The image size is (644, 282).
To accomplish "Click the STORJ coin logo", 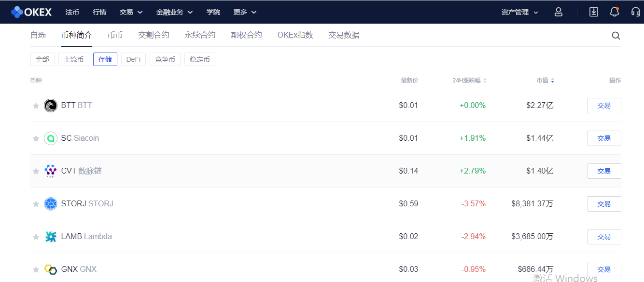I will [51, 203].
